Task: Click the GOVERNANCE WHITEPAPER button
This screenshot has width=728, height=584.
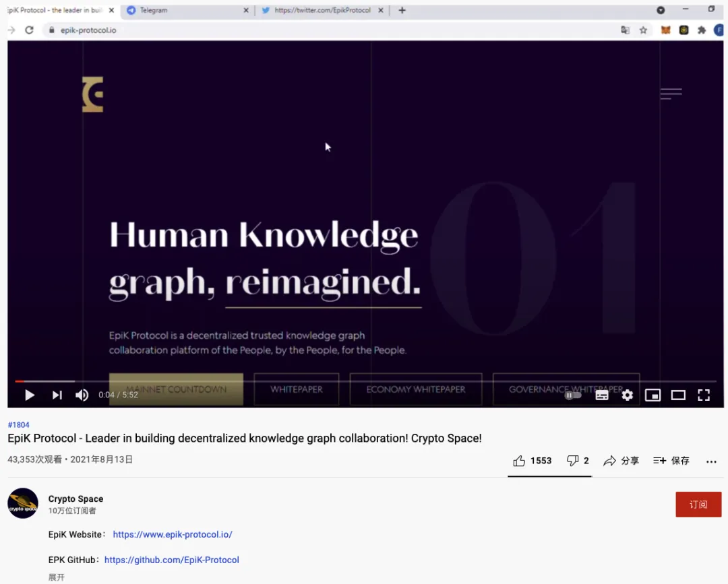Action: [x=566, y=389]
